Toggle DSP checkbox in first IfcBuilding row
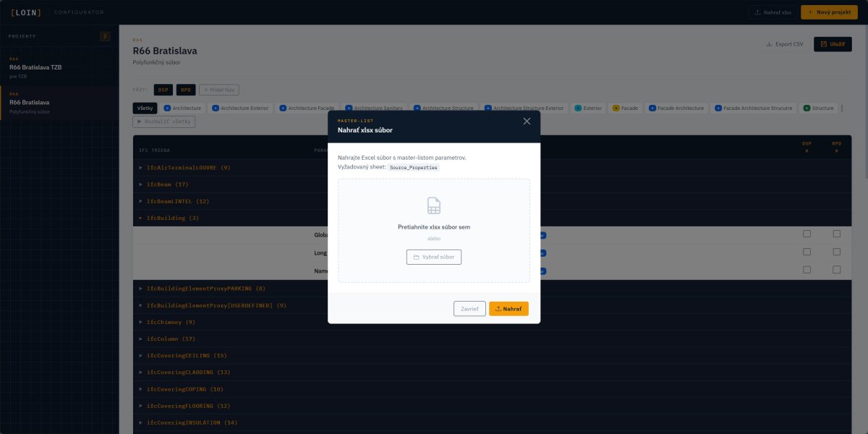The image size is (868, 434). 807,234
